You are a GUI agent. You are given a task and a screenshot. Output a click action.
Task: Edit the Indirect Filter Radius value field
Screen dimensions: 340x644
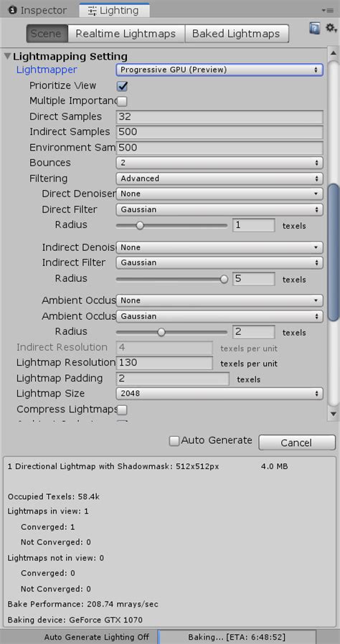coord(253,279)
